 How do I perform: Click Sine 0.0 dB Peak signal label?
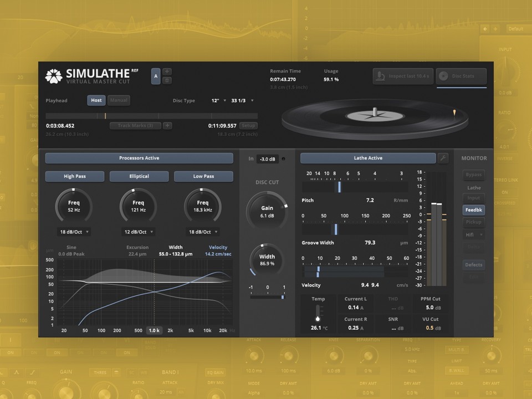click(71, 250)
